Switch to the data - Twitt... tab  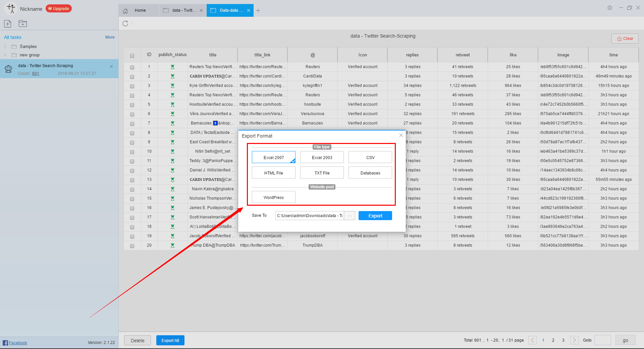coord(183,10)
